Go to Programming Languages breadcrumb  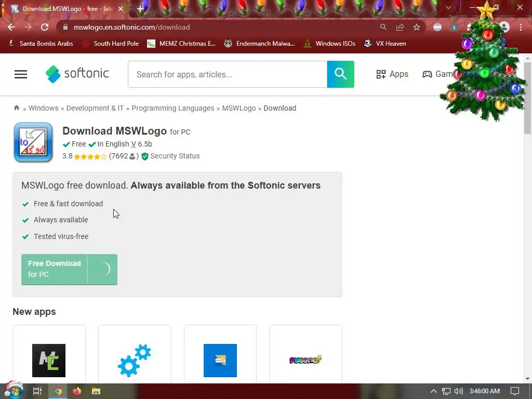tap(173, 108)
